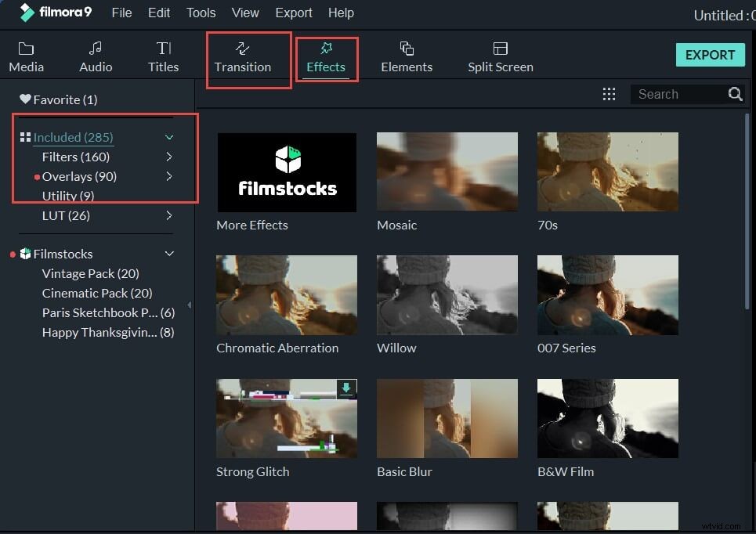The image size is (756, 534).
Task: Download the Strong Glitch effect
Action: (x=345, y=388)
